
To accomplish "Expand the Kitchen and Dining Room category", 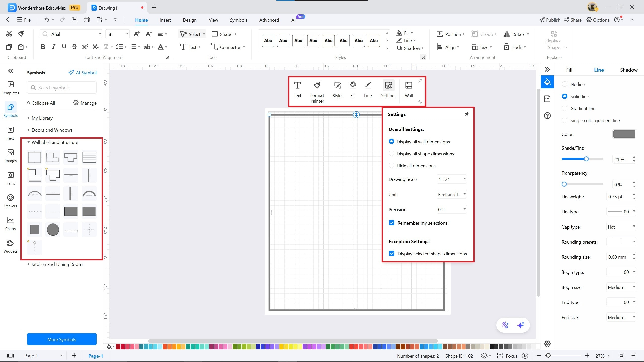I will (x=57, y=264).
